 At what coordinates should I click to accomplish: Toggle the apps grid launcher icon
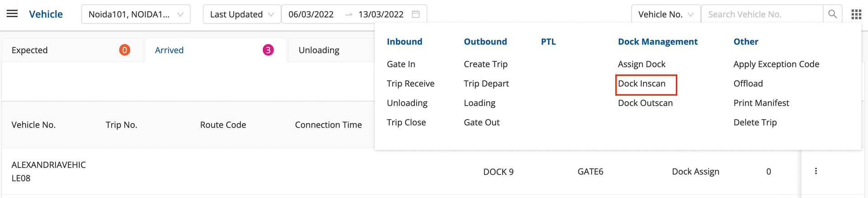click(856, 14)
